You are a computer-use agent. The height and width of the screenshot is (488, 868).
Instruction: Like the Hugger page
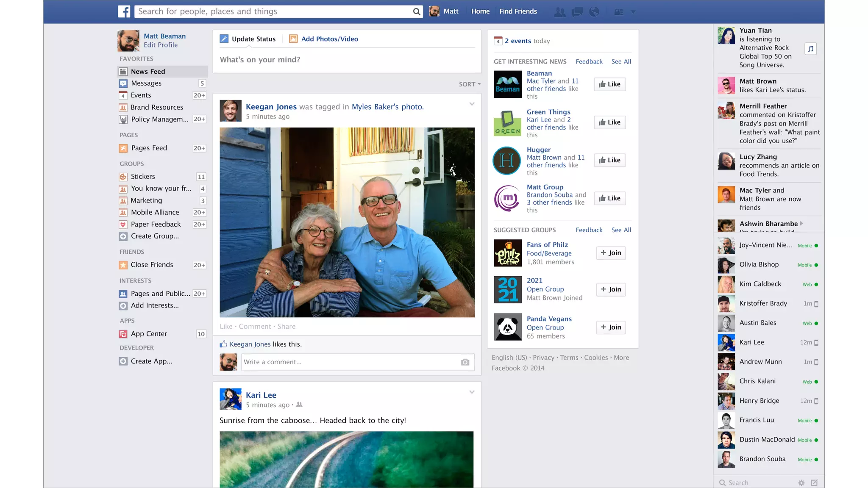click(609, 160)
